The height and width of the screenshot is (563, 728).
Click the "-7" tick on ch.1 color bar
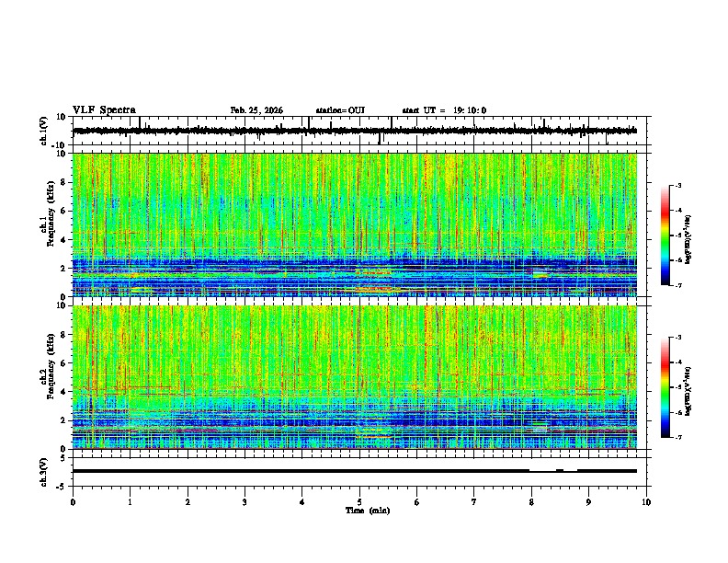678,285
